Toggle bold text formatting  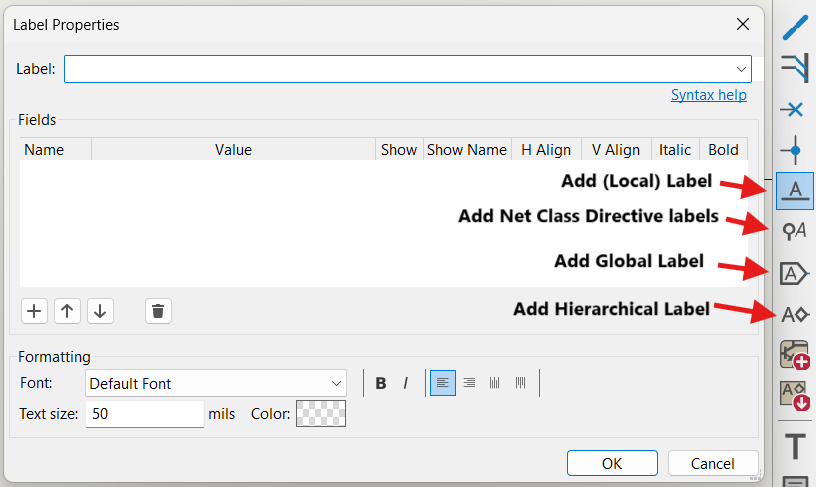click(x=381, y=383)
